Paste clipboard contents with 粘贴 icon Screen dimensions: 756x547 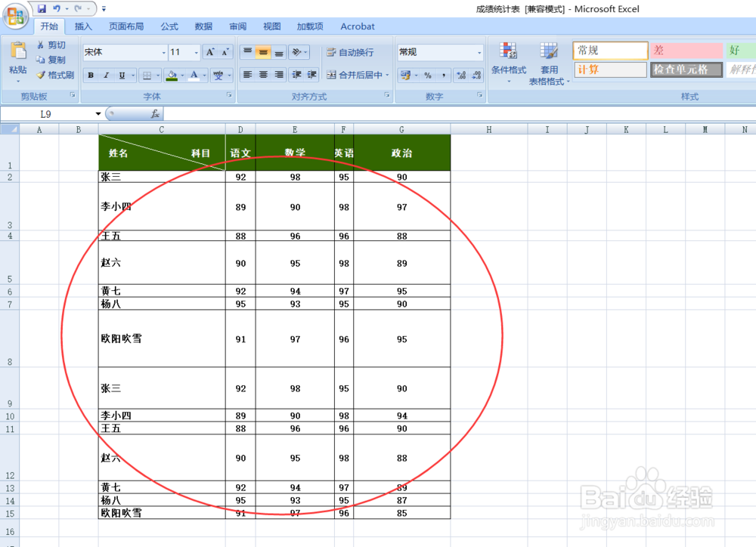18,51
